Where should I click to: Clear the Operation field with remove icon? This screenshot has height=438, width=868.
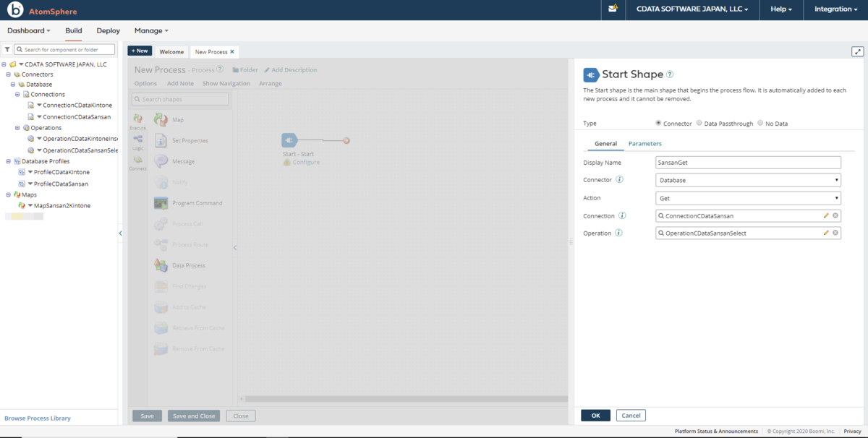tap(835, 233)
